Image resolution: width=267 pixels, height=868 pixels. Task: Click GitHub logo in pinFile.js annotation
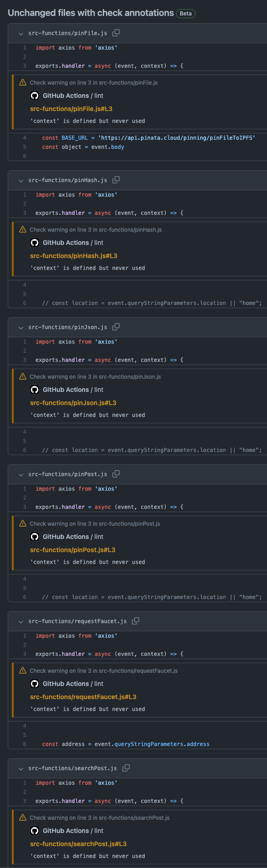35,96
